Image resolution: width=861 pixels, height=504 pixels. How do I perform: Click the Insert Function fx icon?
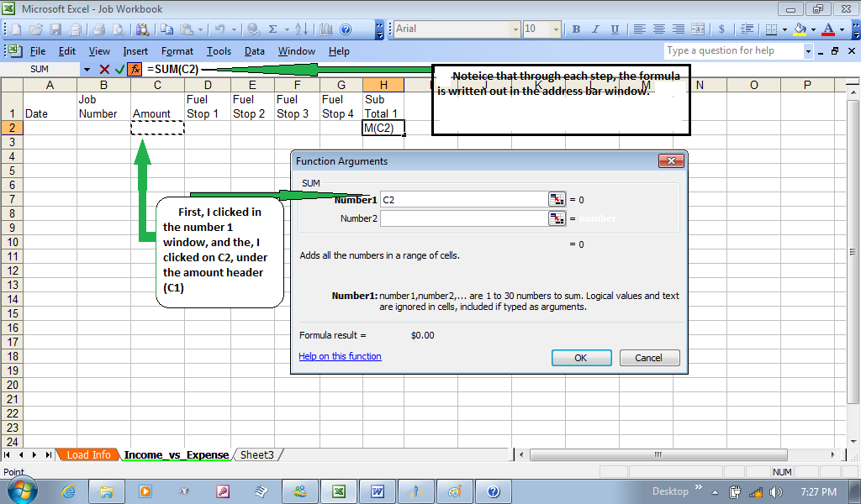(x=134, y=70)
